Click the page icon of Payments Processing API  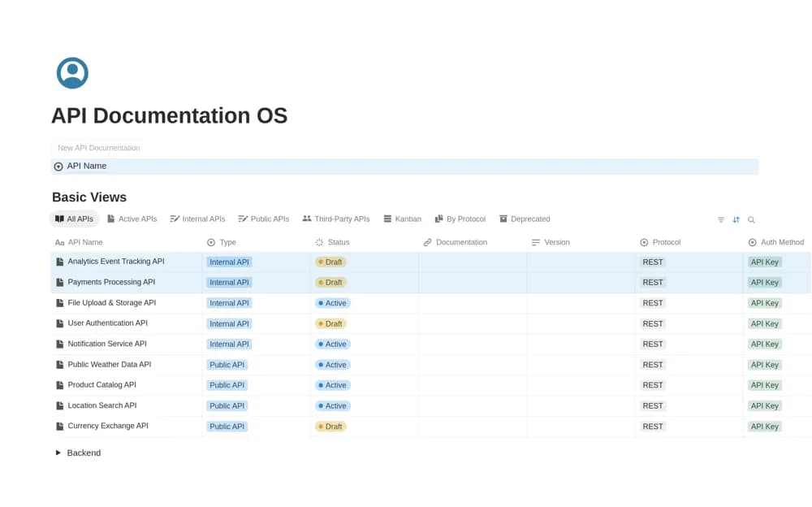(x=59, y=283)
